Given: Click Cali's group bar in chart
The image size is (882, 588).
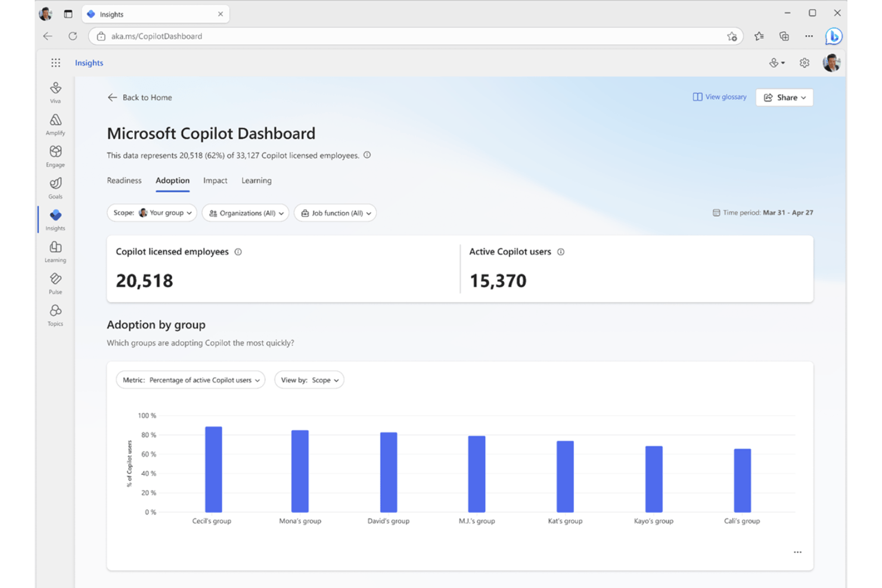Looking at the screenshot, I should (742, 481).
